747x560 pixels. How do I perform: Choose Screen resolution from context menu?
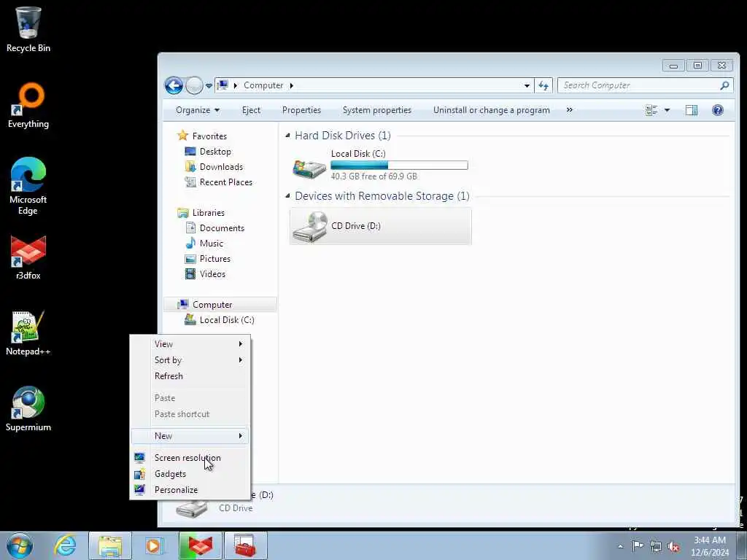click(190, 458)
